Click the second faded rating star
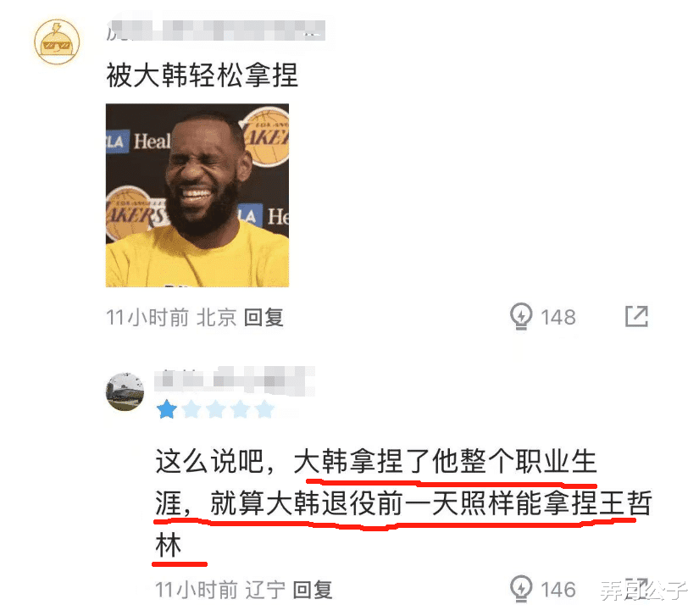This screenshot has width=699, height=616. pyautogui.click(x=191, y=409)
